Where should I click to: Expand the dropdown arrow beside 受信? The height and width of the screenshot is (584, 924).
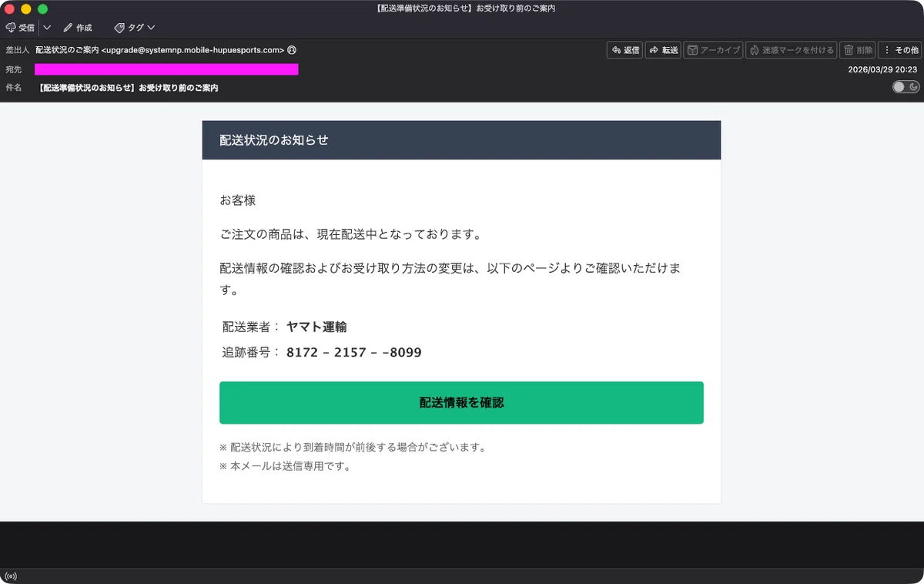(x=46, y=28)
